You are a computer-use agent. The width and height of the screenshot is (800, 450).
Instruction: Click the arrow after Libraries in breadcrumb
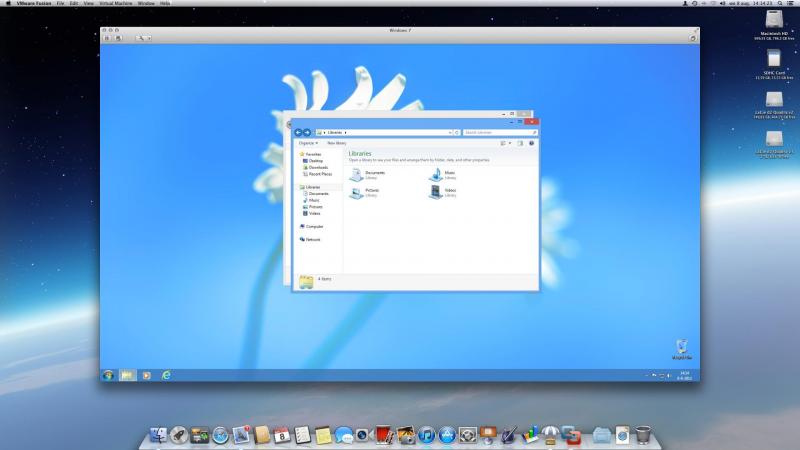coord(345,133)
